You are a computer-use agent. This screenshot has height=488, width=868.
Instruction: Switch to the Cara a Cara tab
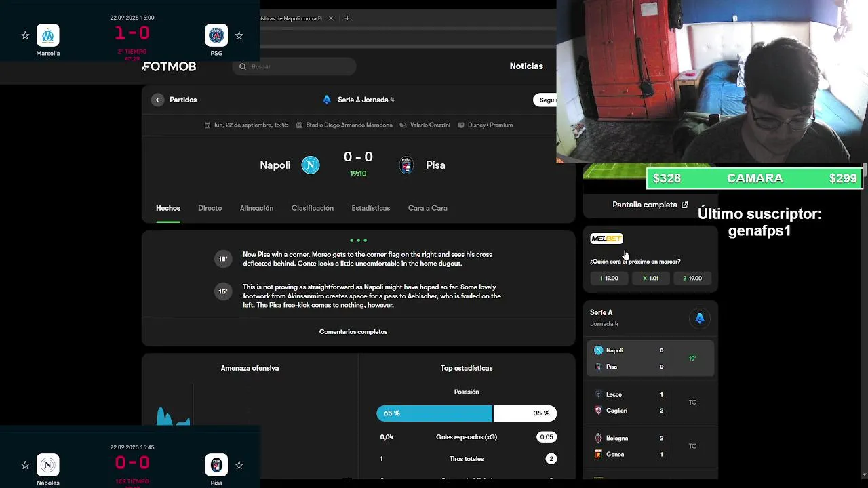428,208
